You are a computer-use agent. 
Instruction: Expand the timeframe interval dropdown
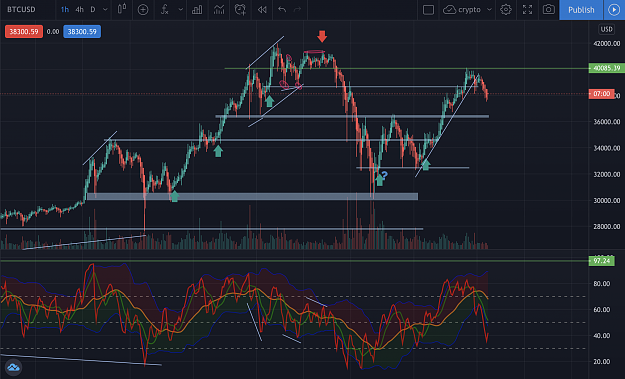point(105,9)
